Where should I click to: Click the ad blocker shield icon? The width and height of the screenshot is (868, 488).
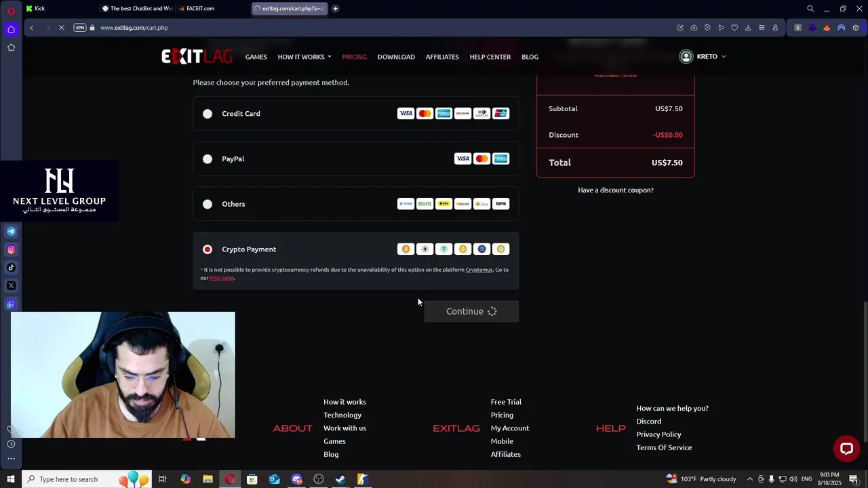tap(707, 28)
